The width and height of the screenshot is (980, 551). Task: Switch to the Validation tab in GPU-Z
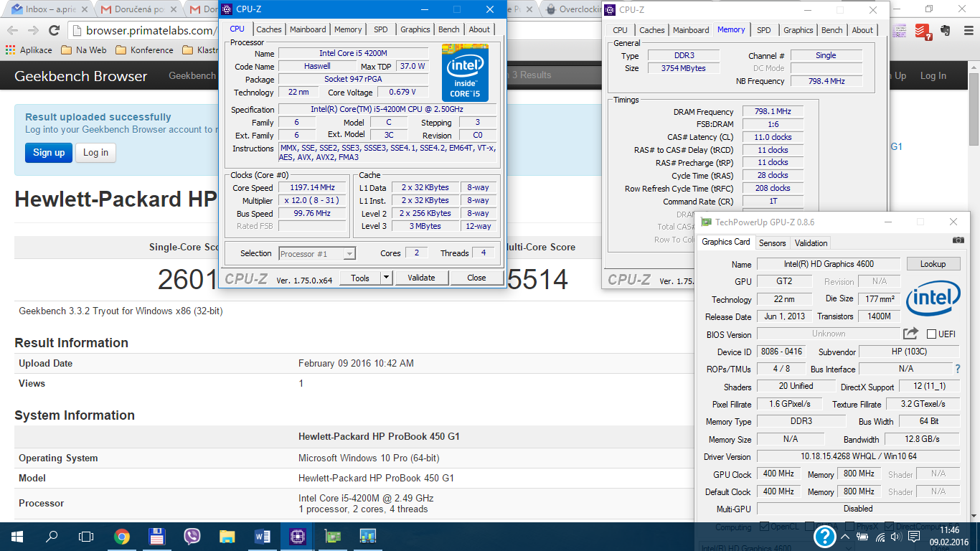(811, 242)
